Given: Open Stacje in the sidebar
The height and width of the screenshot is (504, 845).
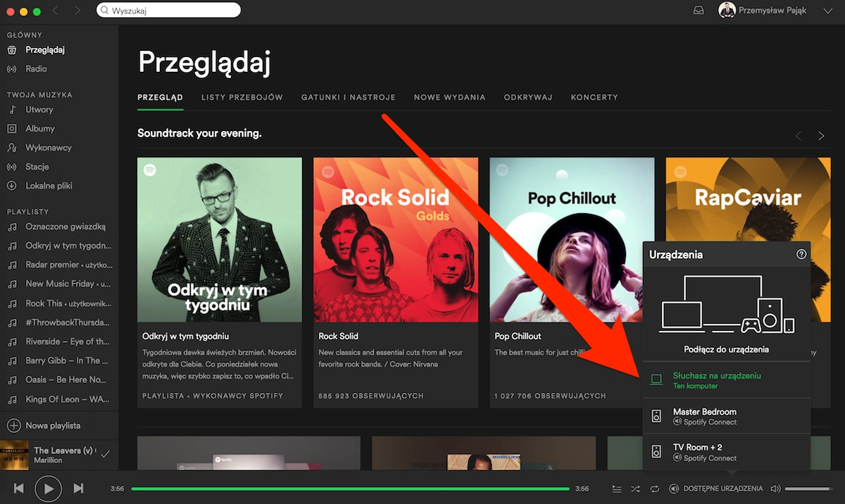Looking at the screenshot, I should point(37,167).
